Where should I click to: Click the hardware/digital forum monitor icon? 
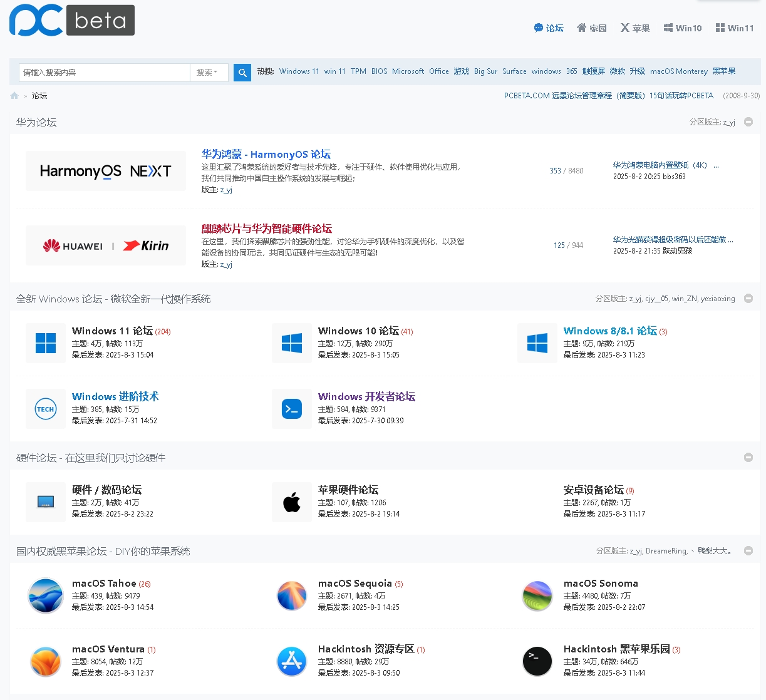point(46,502)
